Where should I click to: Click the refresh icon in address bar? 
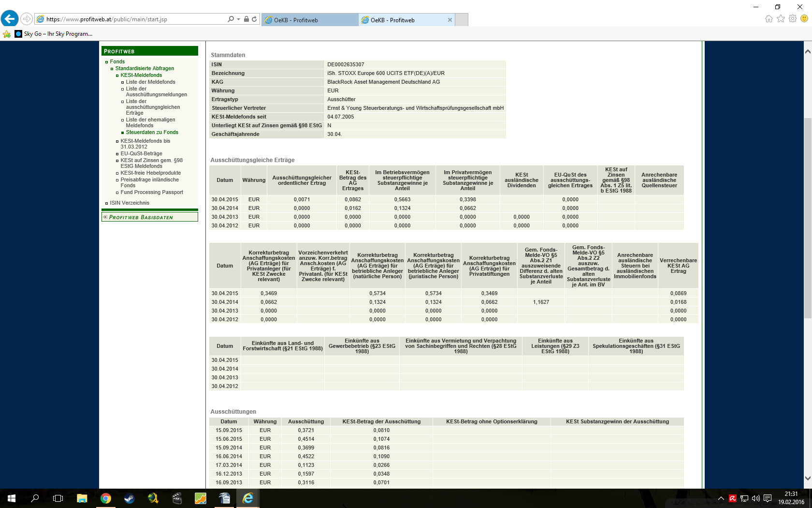pyautogui.click(x=254, y=19)
